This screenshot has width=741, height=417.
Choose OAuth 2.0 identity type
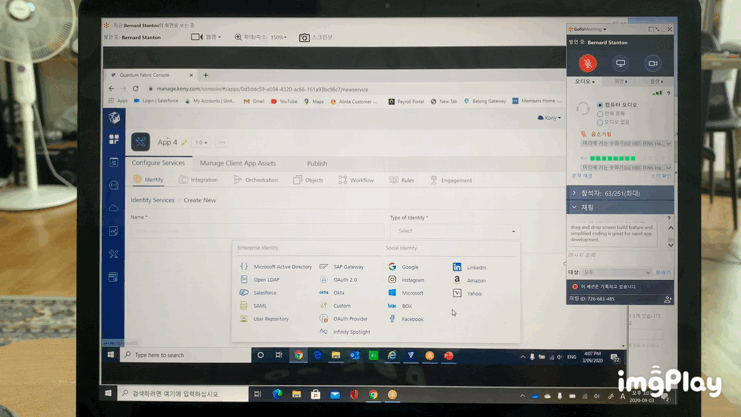[339, 280]
